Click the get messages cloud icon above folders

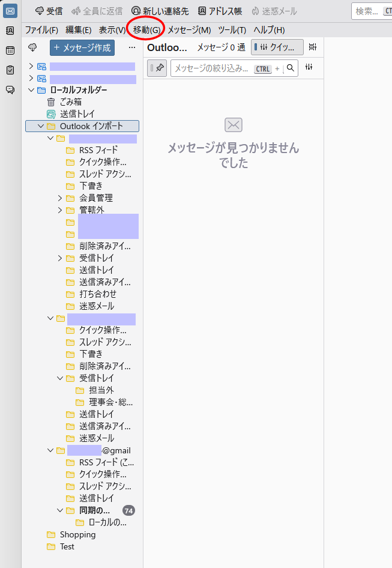click(32, 47)
